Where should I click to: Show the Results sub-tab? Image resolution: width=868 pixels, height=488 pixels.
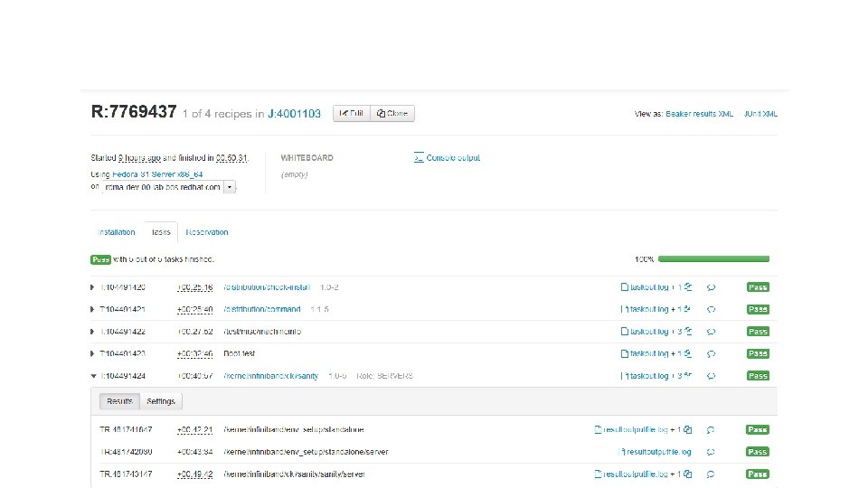click(x=119, y=401)
